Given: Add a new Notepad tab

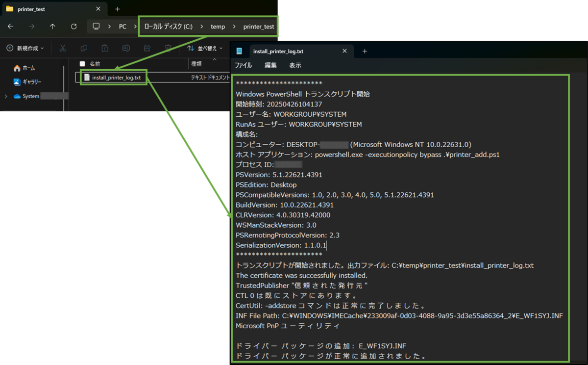Looking at the screenshot, I should coord(365,51).
